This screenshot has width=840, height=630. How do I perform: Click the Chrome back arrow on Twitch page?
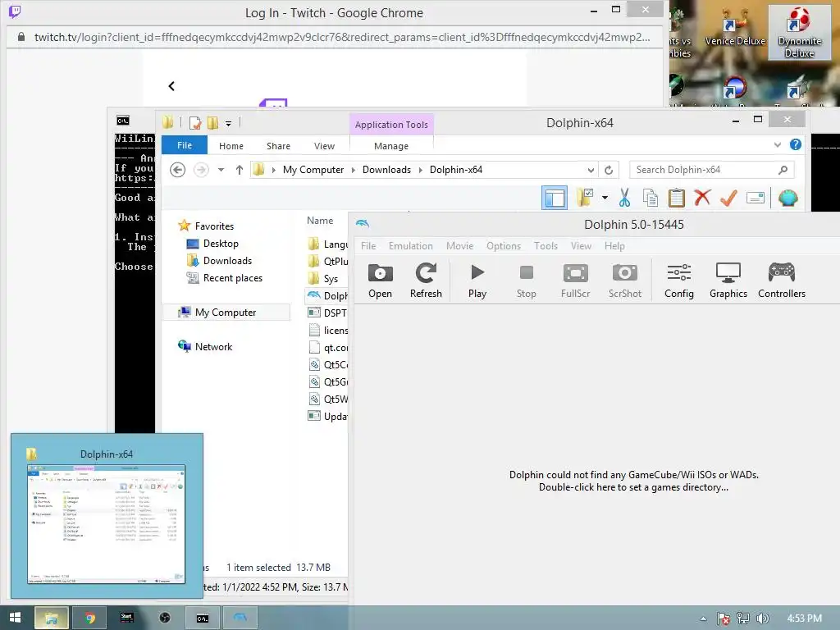(171, 85)
